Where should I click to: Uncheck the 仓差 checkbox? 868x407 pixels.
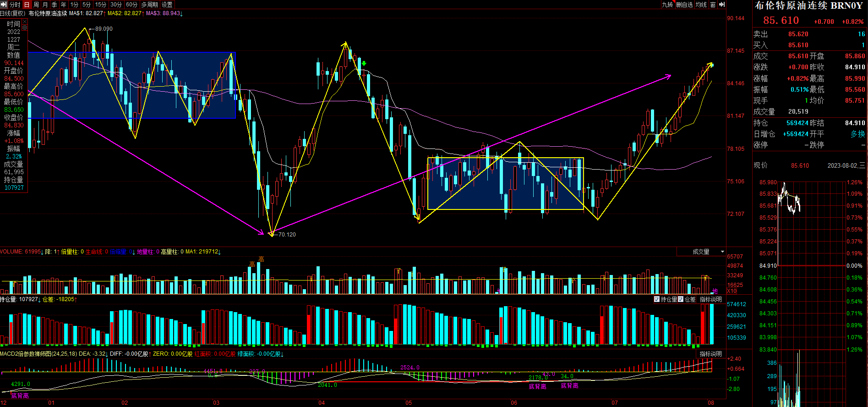tap(681, 299)
